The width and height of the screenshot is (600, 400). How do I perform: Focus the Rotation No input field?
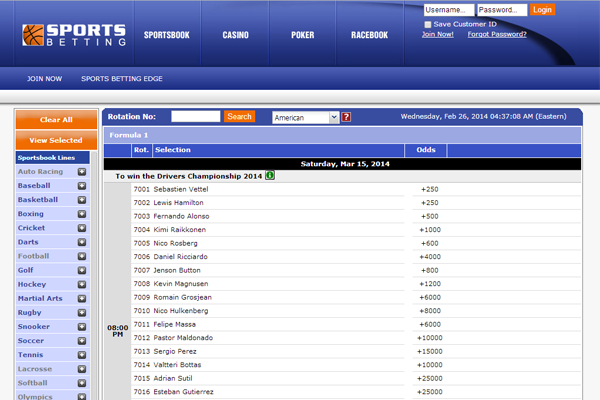tap(196, 116)
